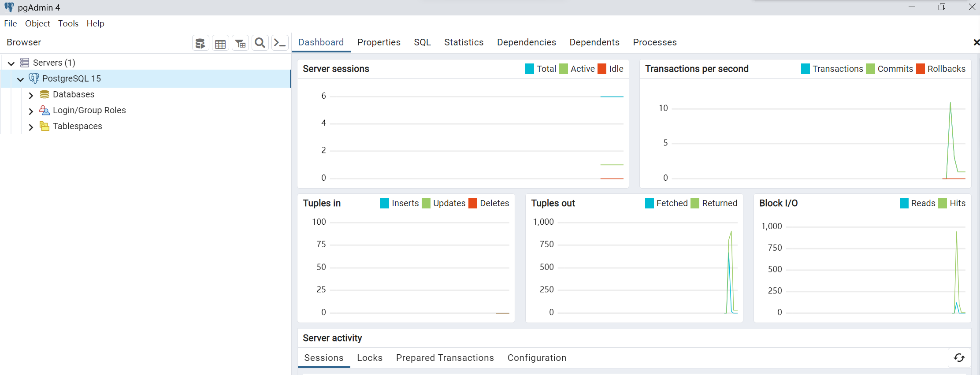Image resolution: width=980 pixels, height=375 pixels.
Task: Click the Filtered Rows toolbar icon
Action: (x=240, y=43)
